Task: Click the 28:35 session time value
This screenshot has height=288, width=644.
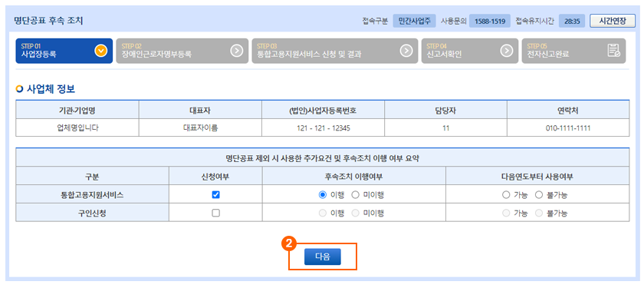Action: 572,21
